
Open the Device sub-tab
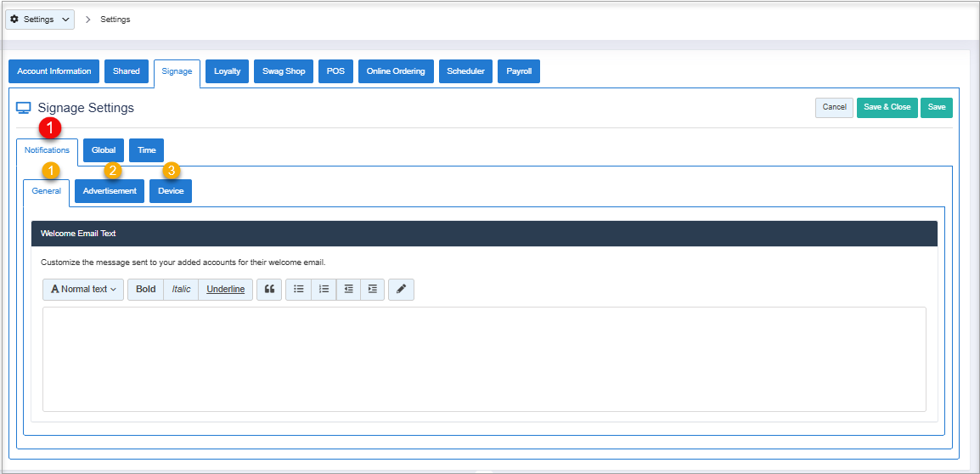[171, 191]
